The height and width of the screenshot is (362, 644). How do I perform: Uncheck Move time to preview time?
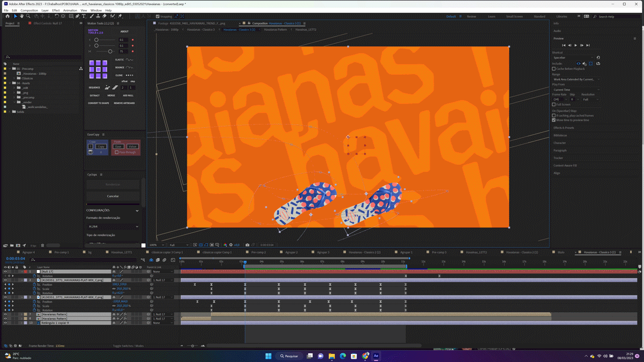click(554, 120)
